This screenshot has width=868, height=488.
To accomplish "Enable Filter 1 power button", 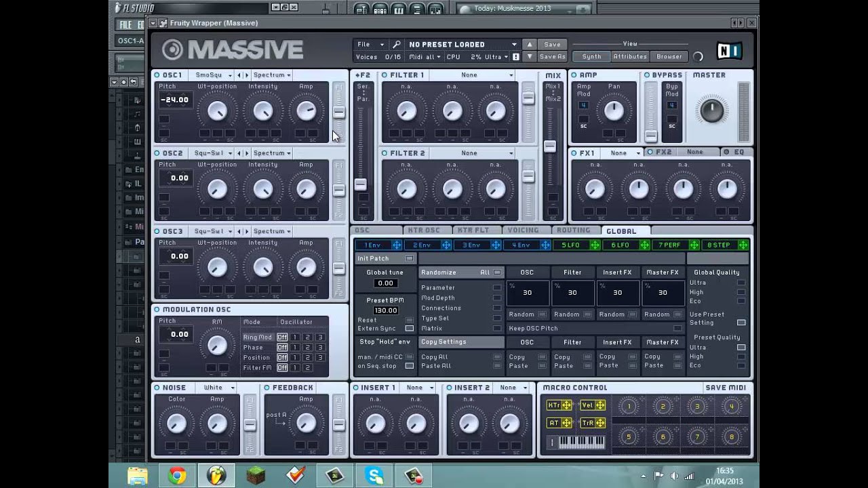I will tap(384, 75).
